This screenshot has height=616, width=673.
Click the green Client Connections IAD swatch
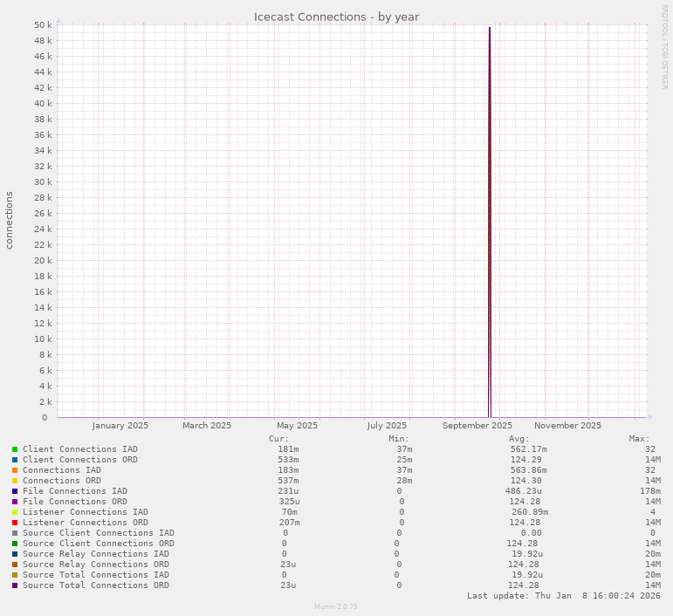(15, 449)
